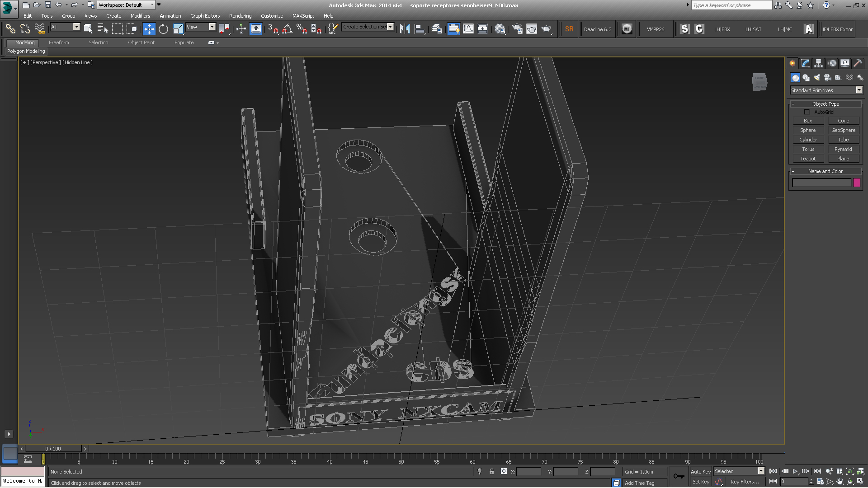Switch to the Freeform ribbon tab

59,42
